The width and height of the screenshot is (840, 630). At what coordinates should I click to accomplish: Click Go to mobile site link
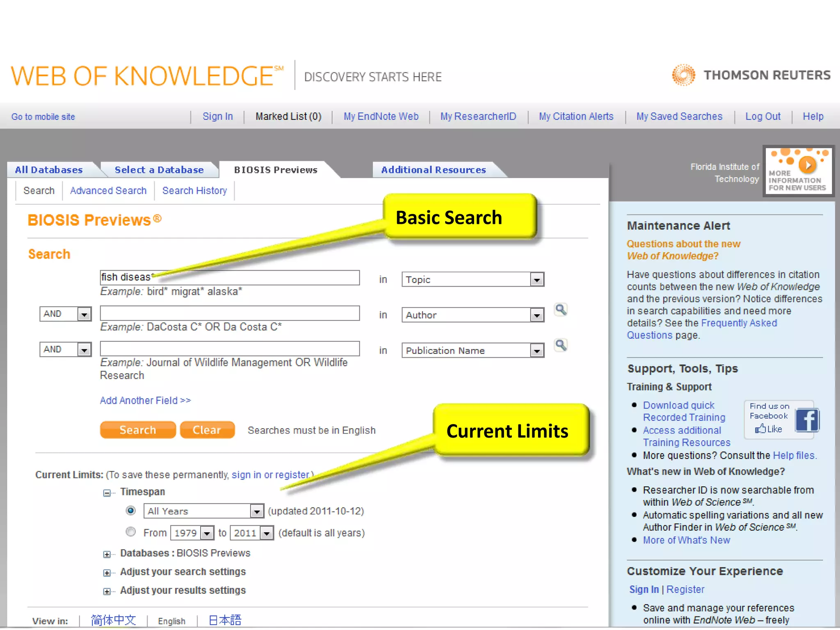pos(43,117)
